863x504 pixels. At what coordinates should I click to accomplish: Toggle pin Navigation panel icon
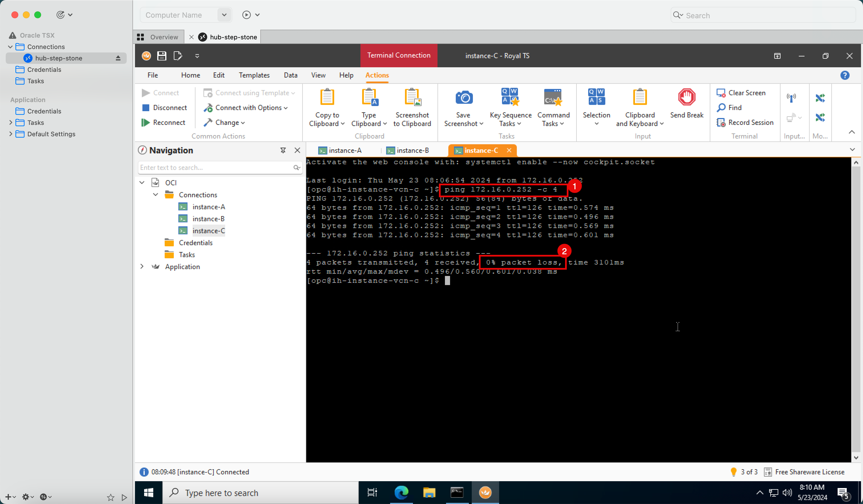283,150
